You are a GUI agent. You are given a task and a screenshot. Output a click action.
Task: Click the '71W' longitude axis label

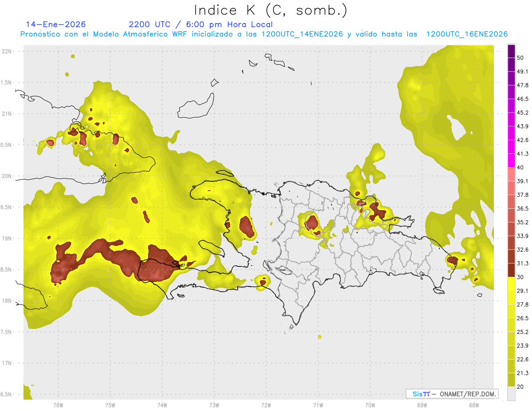click(x=318, y=405)
